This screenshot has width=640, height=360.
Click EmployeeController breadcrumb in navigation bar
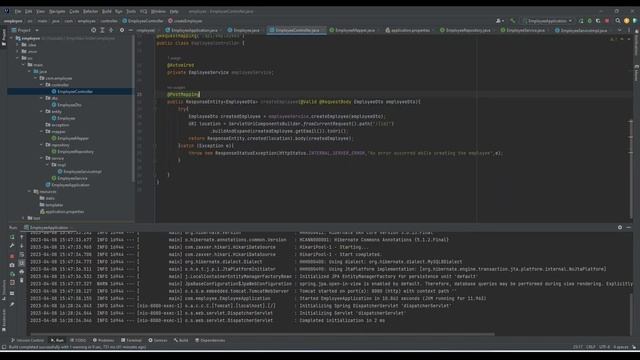143,21
